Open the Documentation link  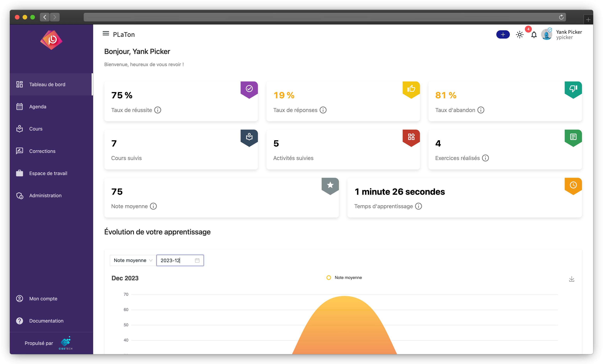[51, 321]
